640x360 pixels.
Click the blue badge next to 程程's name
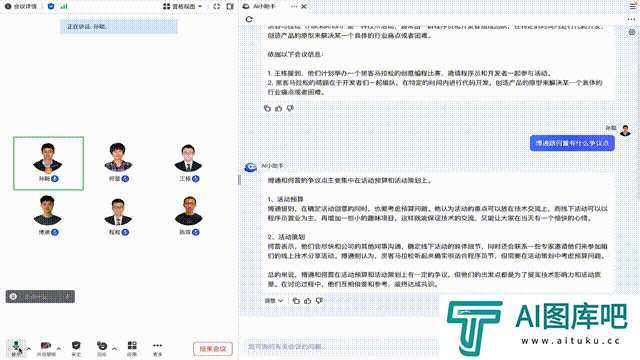pyautogui.click(x=125, y=232)
